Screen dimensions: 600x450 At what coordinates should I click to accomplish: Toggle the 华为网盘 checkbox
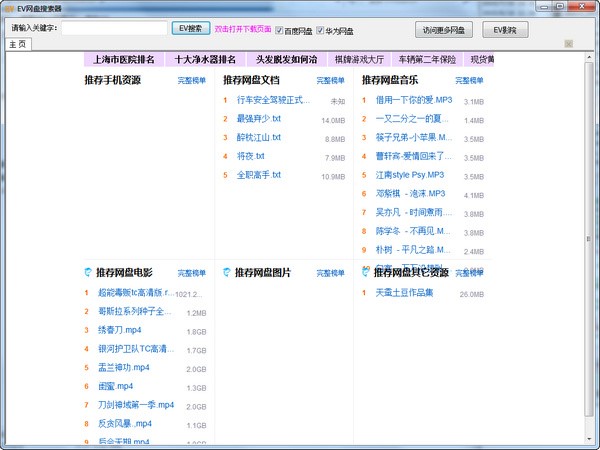(320, 30)
